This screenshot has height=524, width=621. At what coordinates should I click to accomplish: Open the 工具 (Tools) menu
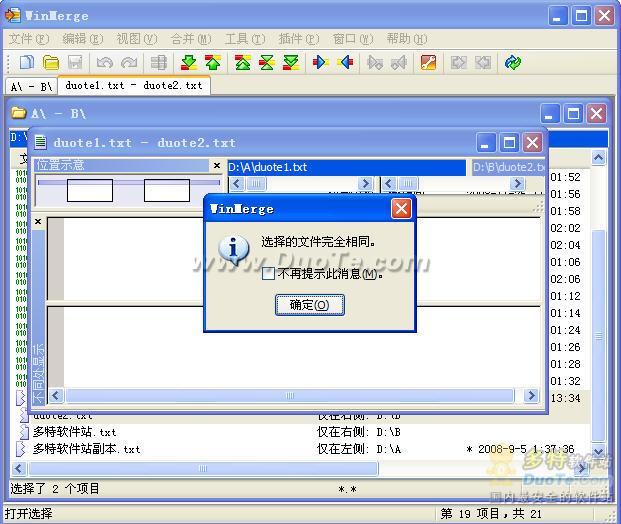(x=245, y=39)
